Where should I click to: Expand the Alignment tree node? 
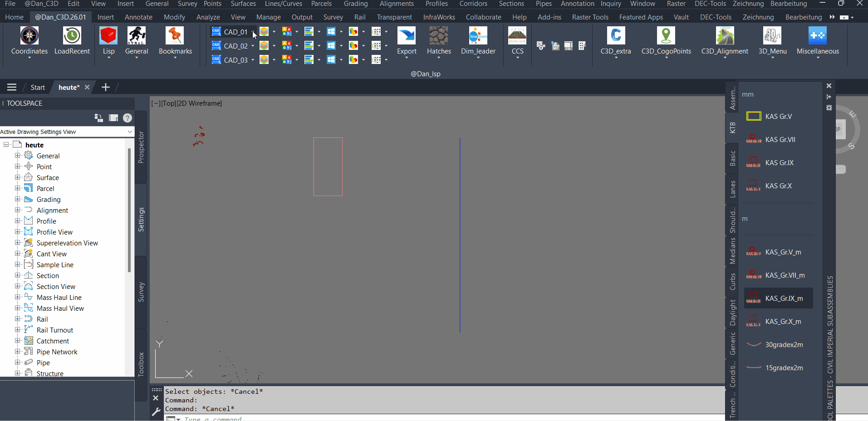coord(18,210)
